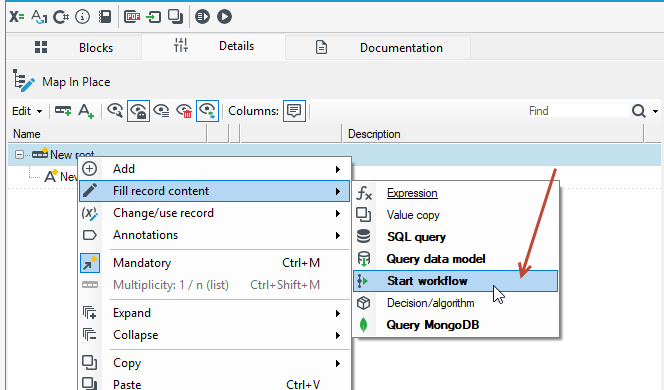Click the green MongoDB leaf icon
Image resolution: width=664 pixels, height=390 pixels.
tap(363, 325)
